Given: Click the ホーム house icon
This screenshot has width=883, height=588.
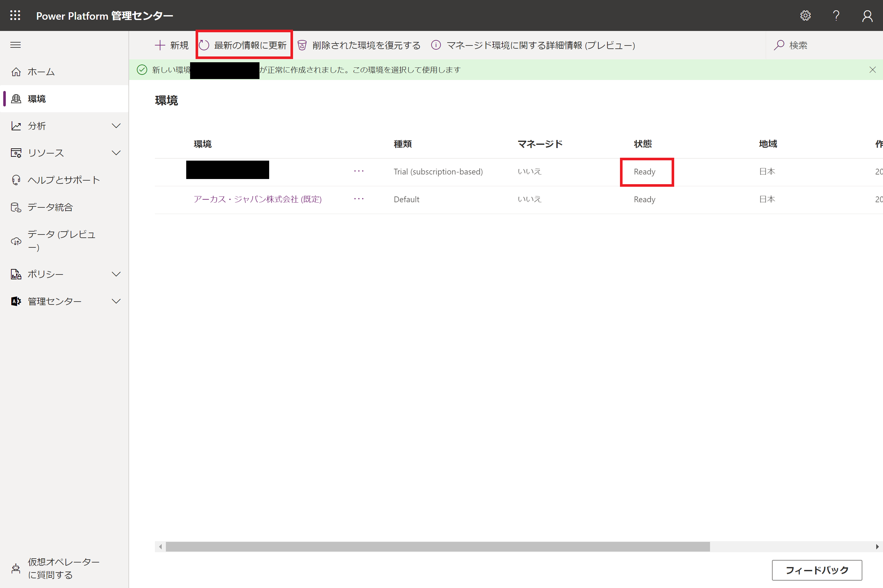Looking at the screenshot, I should point(16,72).
